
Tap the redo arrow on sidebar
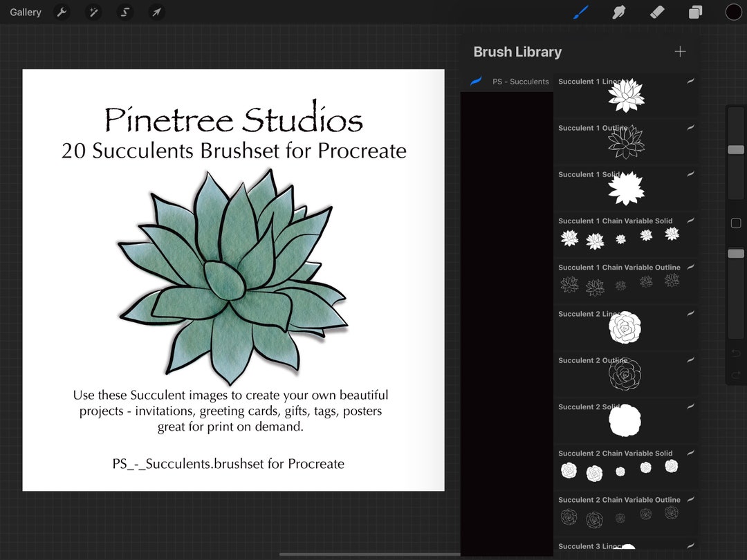(x=735, y=375)
